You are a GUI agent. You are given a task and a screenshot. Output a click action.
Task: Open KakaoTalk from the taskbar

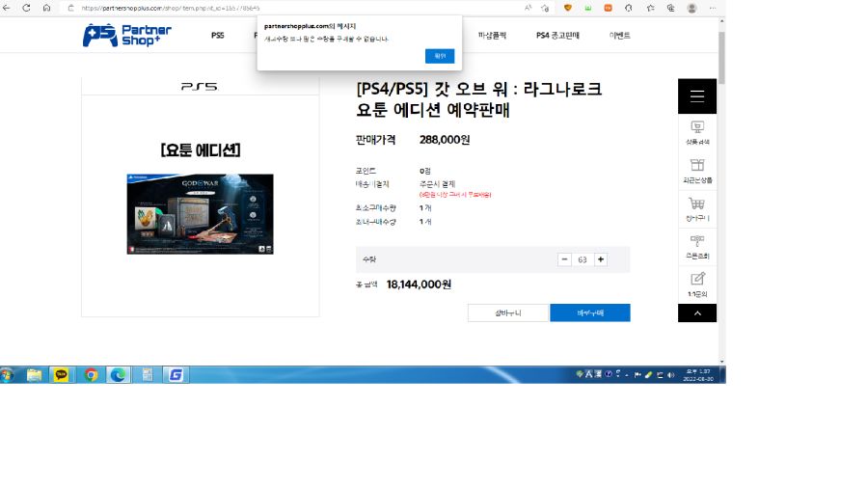pos(61,374)
